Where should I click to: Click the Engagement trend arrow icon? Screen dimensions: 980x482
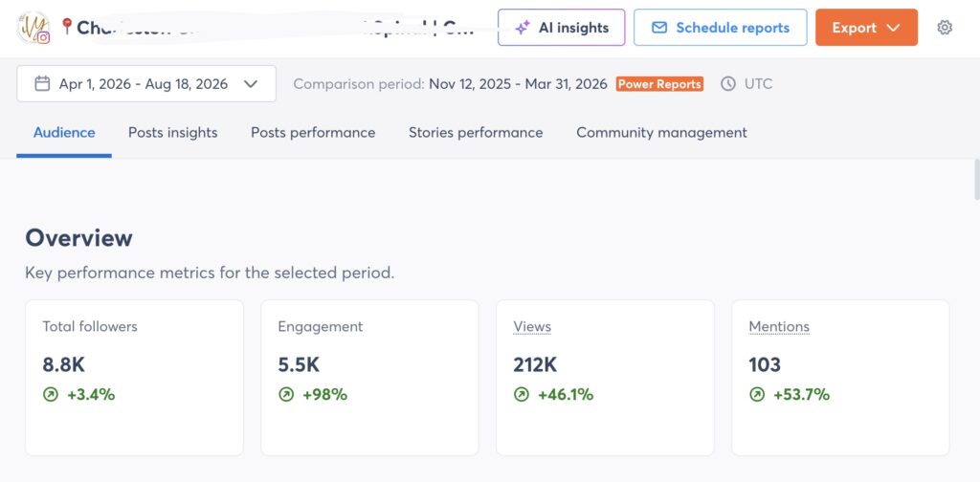[286, 395]
